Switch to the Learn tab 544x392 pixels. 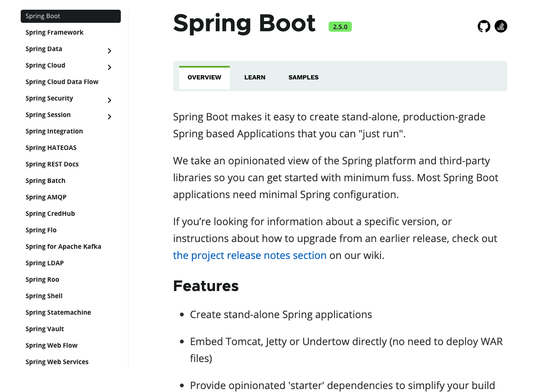tap(255, 78)
